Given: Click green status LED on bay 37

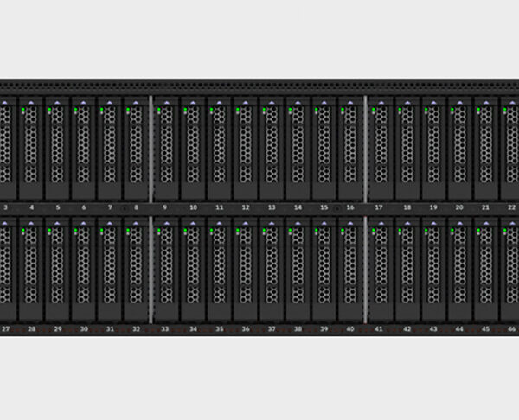Looking at the screenshot, I should [x=264, y=230].
